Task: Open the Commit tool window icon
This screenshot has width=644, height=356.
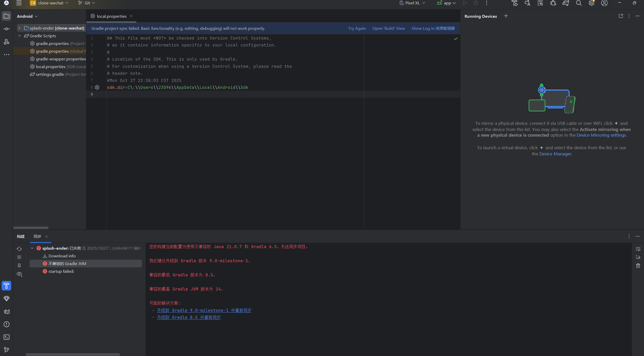Action: (x=6, y=29)
